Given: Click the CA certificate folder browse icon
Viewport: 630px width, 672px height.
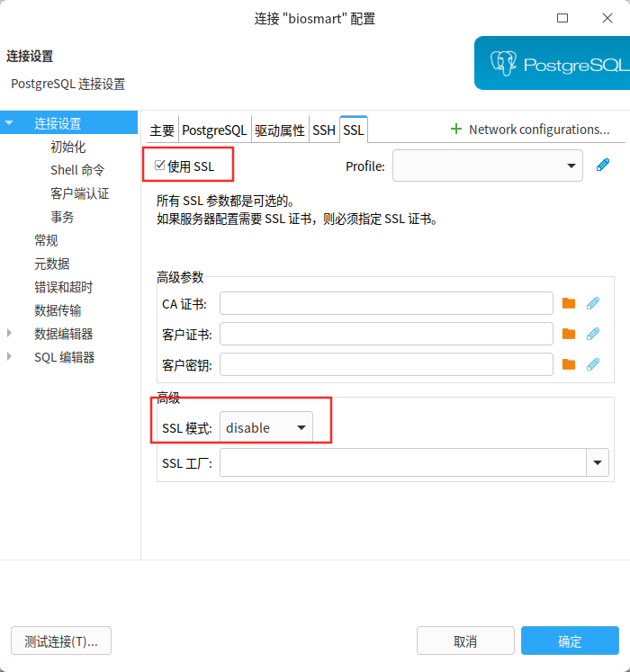Looking at the screenshot, I should pos(568,303).
